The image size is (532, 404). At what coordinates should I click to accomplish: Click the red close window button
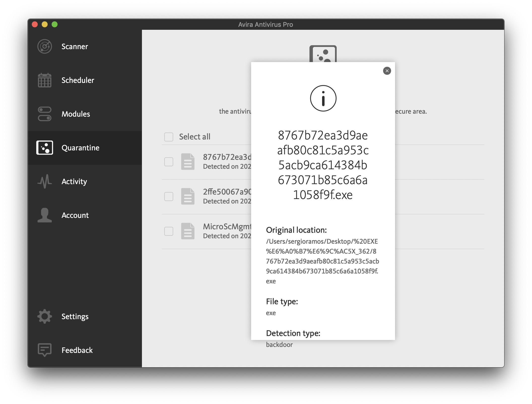35,24
